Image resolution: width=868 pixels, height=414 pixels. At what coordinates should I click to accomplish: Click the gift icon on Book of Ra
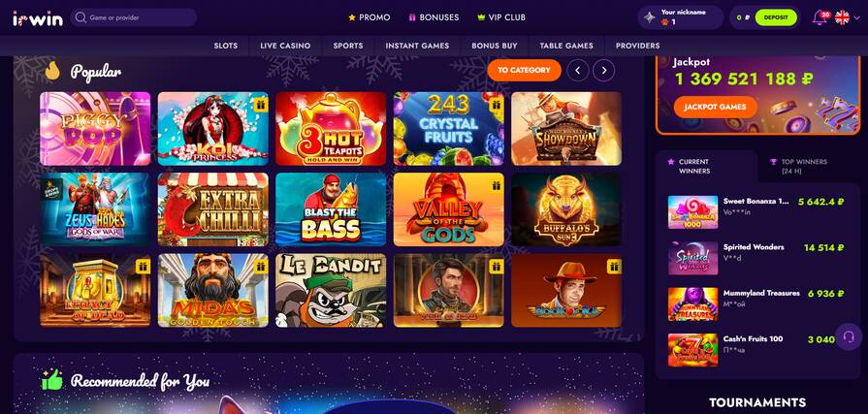click(x=613, y=267)
